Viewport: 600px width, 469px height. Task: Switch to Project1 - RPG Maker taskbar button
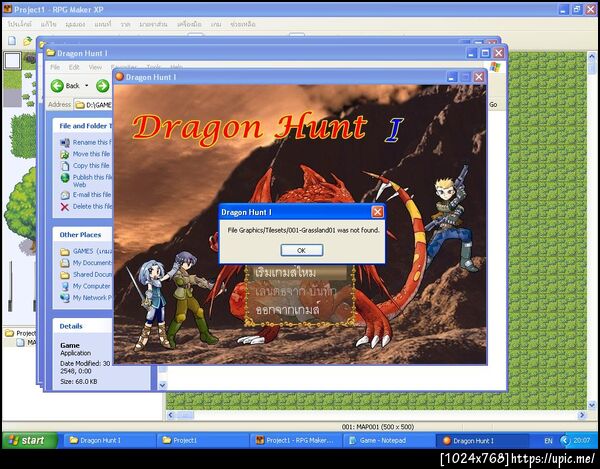pos(296,441)
